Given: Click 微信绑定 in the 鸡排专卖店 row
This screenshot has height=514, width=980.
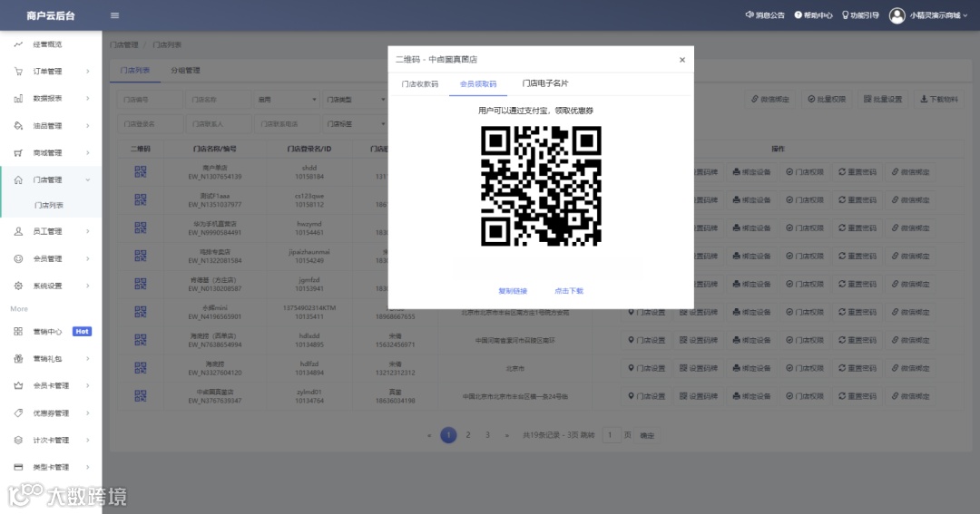Looking at the screenshot, I should (x=911, y=256).
